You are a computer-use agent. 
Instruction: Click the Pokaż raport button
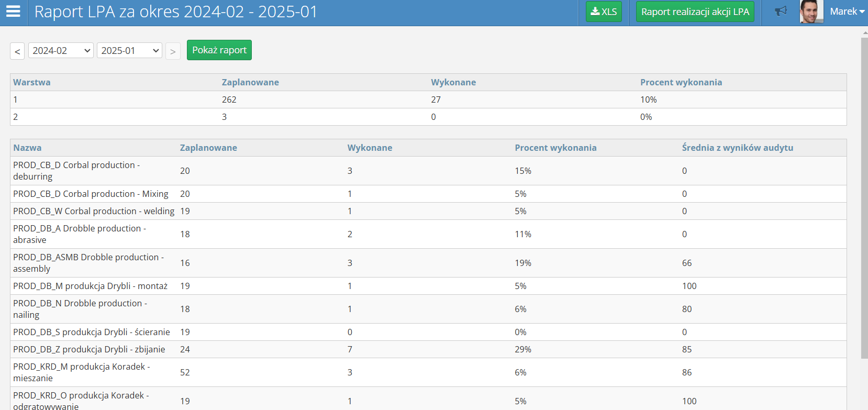pos(219,50)
